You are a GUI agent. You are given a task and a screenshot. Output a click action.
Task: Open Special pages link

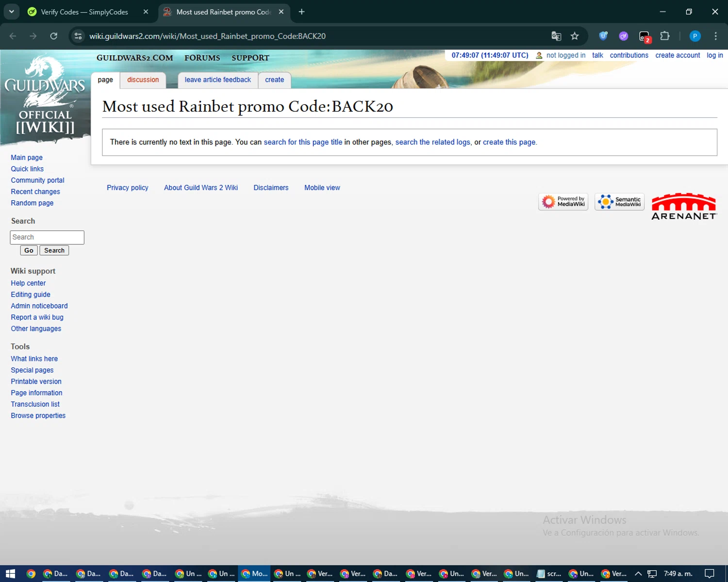(32, 370)
